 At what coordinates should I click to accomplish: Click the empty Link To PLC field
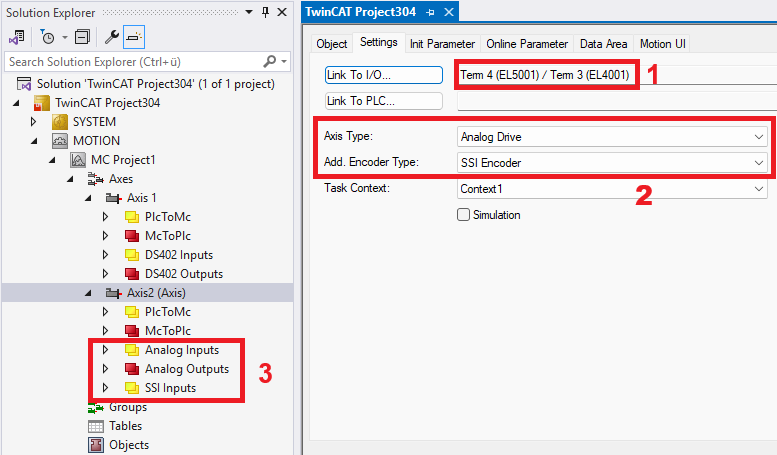pyautogui.click(x=616, y=101)
